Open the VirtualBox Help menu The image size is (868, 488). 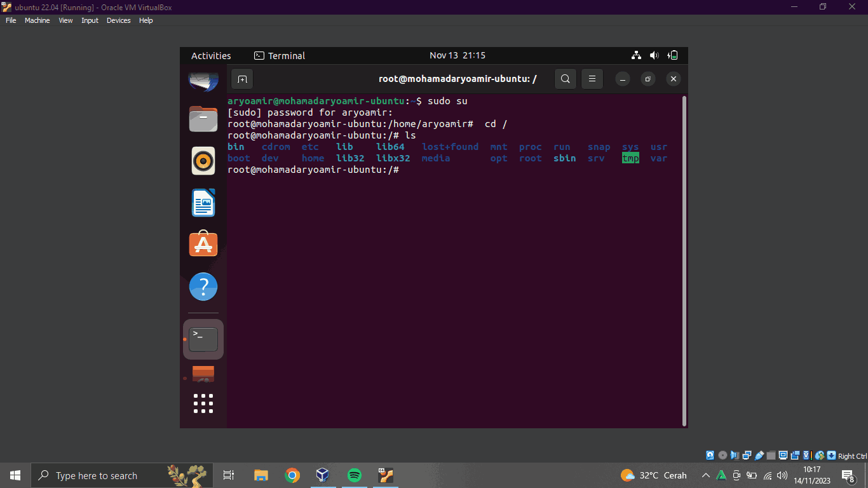[146, 20]
